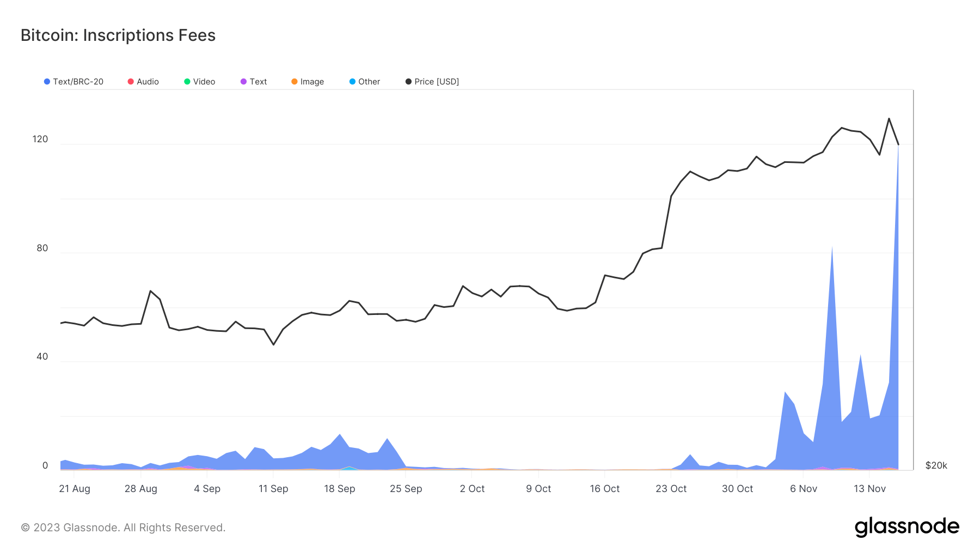Toggle the Text legend series
This screenshot has height=552, width=980.
pyautogui.click(x=254, y=82)
